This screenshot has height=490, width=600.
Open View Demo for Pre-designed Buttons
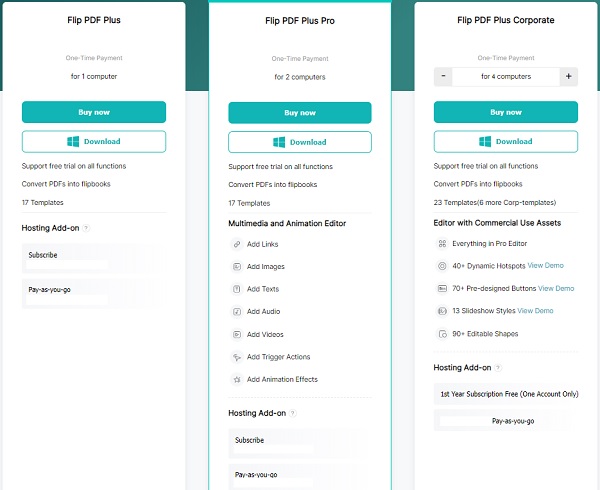coord(556,288)
